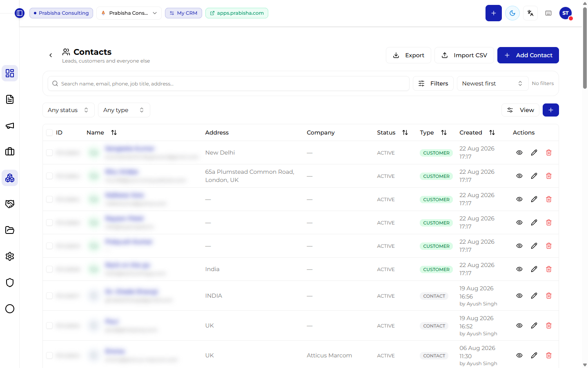Check the Plumstead Common Road row checkbox
588x368 pixels.
[49, 176]
